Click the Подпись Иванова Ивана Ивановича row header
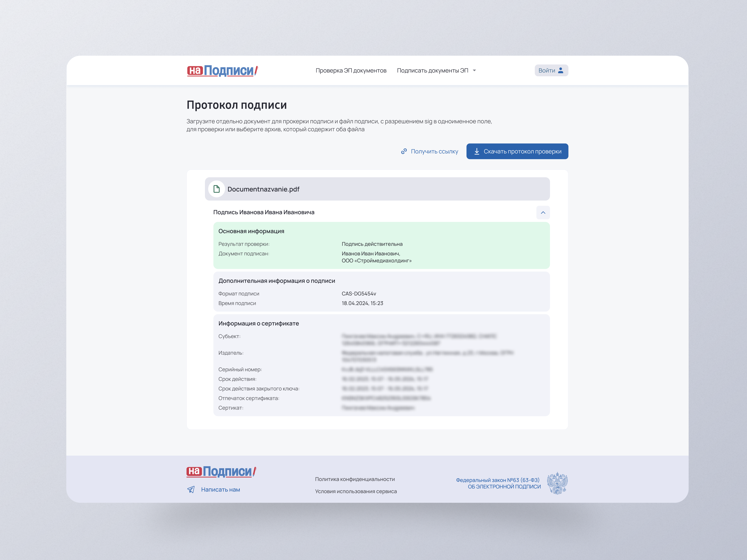 264,212
